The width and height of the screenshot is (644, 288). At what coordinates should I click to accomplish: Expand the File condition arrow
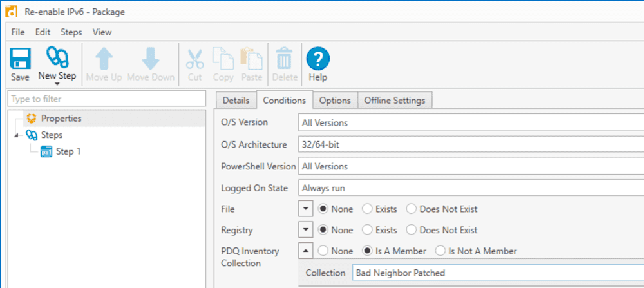[x=305, y=209]
